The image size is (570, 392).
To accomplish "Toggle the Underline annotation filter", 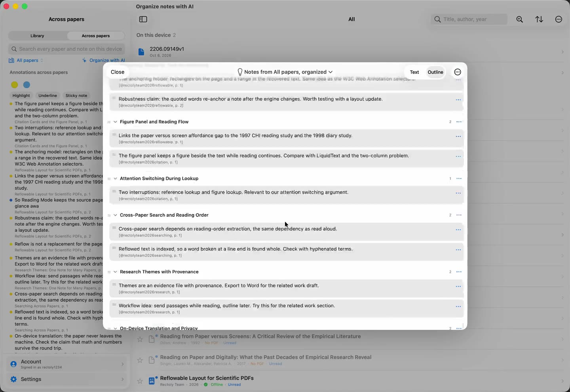I will click(47, 95).
